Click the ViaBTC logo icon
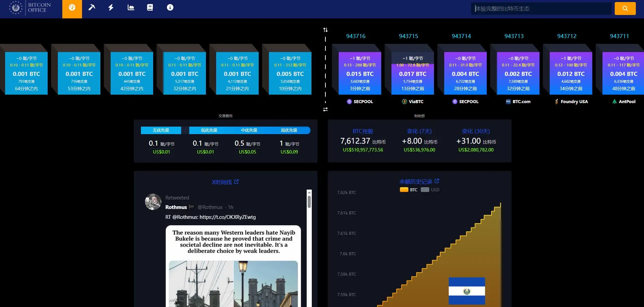 pyautogui.click(x=404, y=101)
